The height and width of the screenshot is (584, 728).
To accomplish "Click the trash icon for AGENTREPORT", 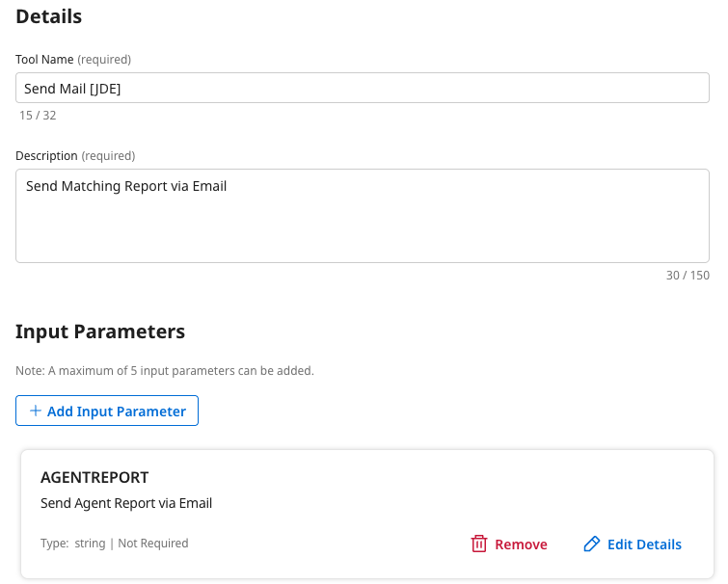I will [479, 544].
